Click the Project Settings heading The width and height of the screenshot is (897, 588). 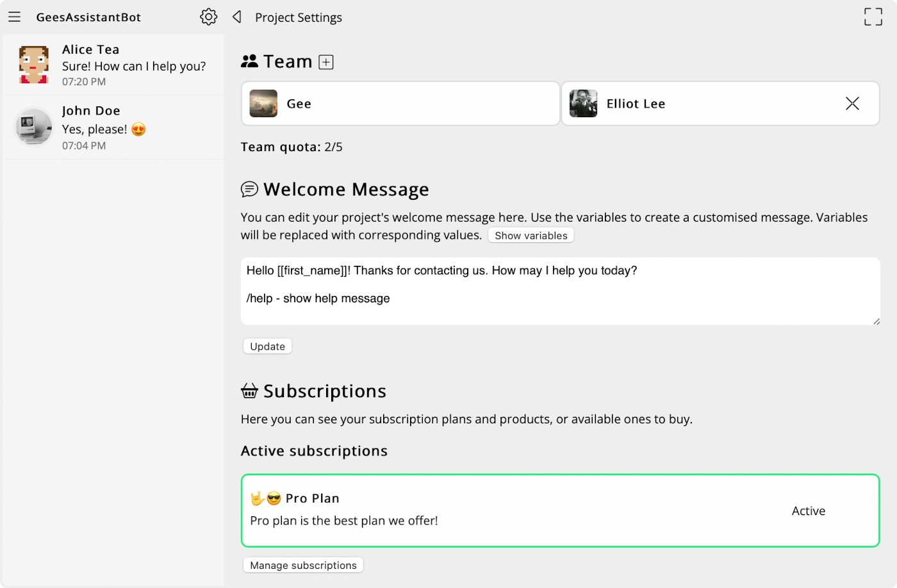[x=299, y=17]
